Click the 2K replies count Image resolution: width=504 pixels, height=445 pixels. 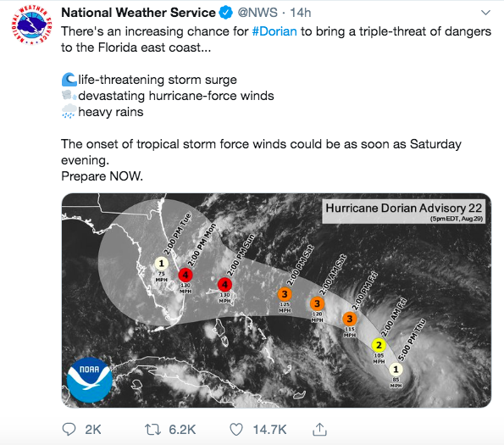[93, 430]
